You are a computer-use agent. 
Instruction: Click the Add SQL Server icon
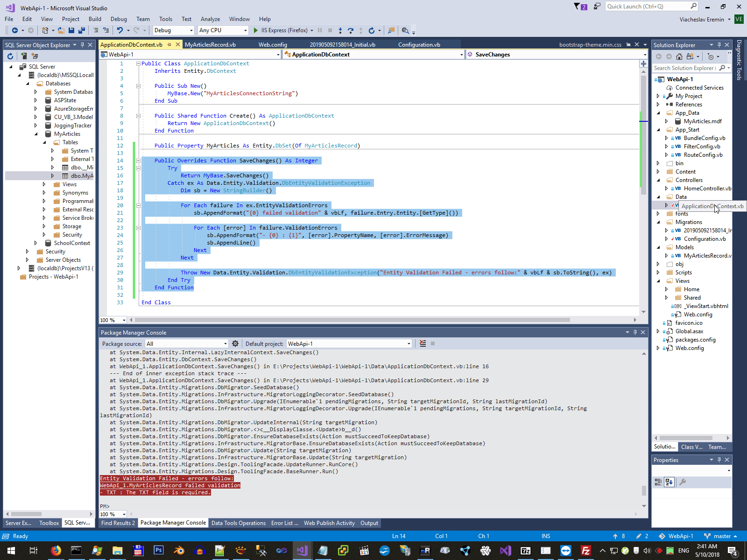point(23,56)
